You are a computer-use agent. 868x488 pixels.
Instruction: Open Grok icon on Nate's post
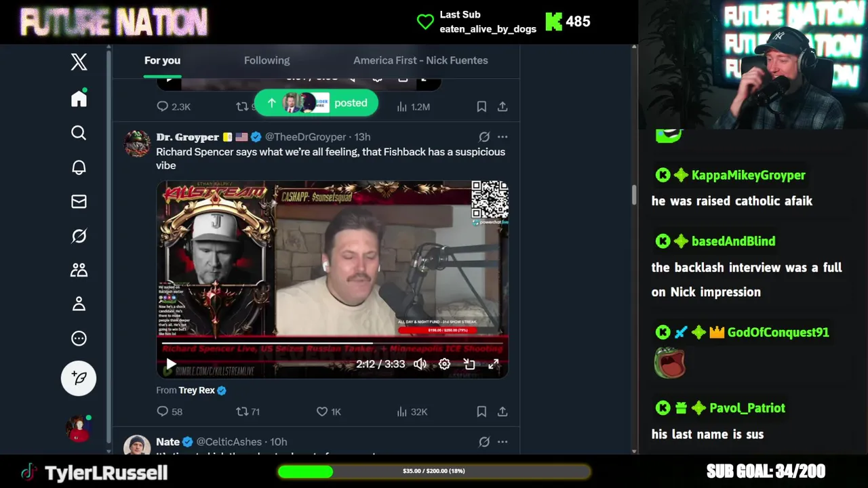coord(484,442)
